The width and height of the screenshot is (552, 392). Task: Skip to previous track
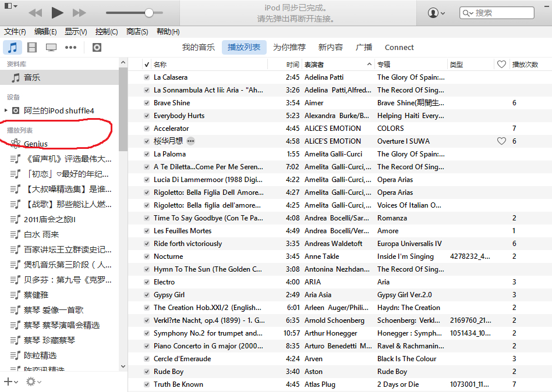click(35, 13)
